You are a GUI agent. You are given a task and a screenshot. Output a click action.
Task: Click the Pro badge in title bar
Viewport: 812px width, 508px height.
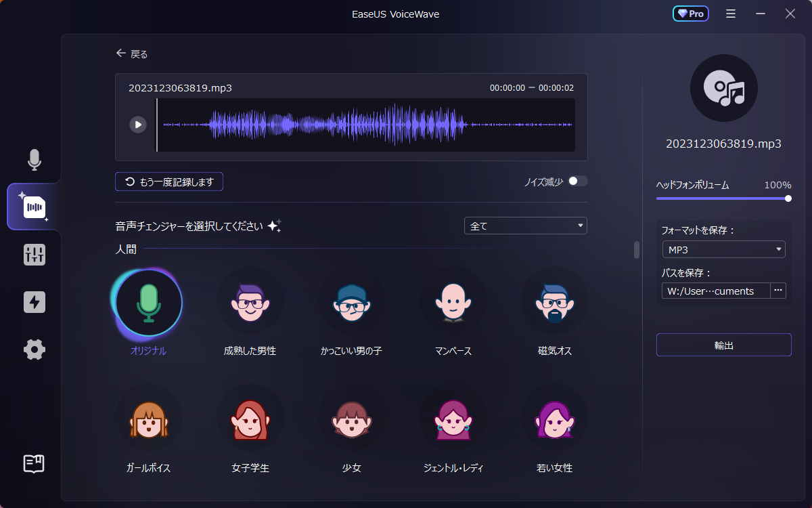690,14
